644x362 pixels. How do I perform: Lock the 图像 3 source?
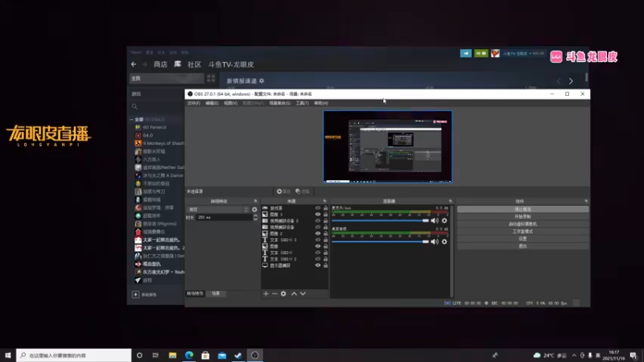click(x=325, y=214)
